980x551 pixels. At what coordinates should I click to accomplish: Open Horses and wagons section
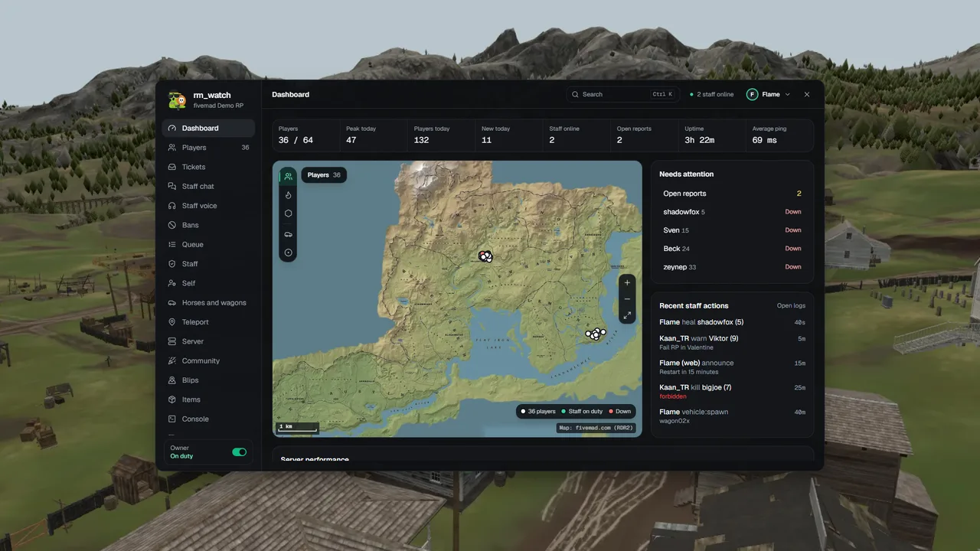tap(209, 302)
